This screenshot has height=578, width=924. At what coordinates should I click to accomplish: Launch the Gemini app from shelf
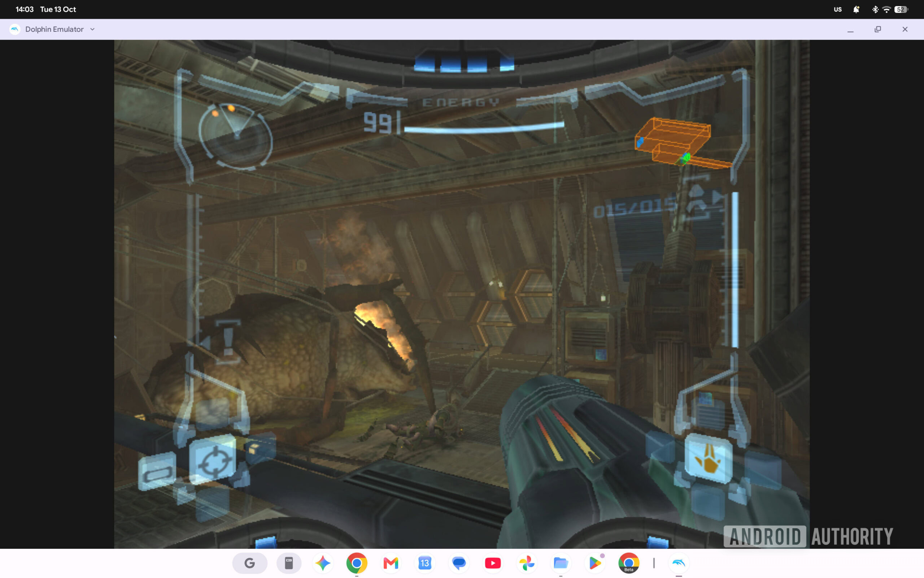coord(323,563)
